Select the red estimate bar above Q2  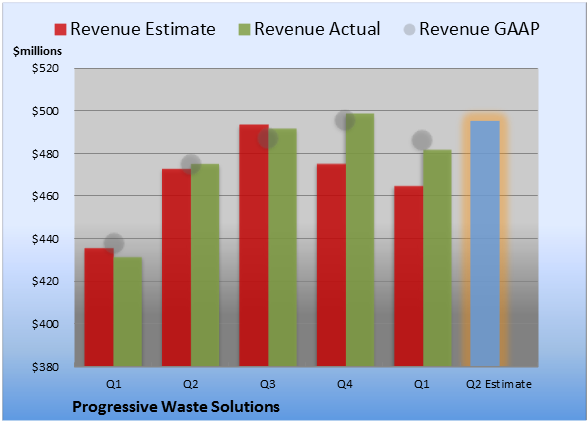click(176, 267)
